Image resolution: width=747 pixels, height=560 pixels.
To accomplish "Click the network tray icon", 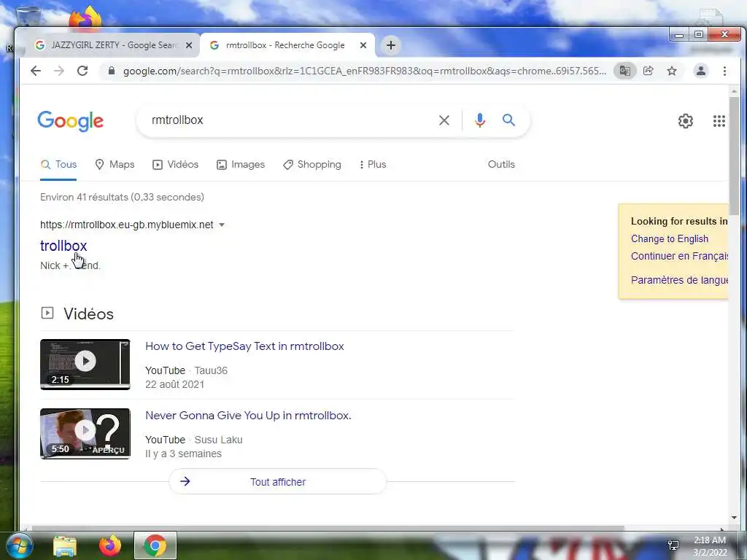I will pos(673,545).
